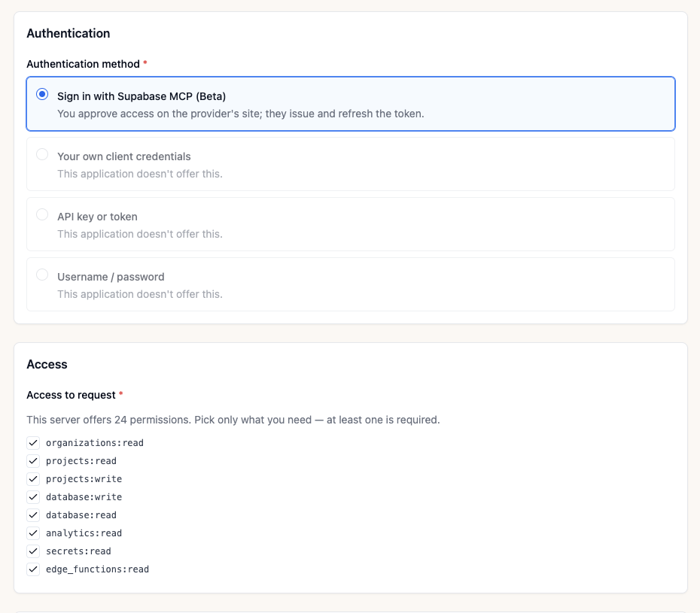Click the Access section heading
This screenshot has width=700, height=613.
(47, 365)
